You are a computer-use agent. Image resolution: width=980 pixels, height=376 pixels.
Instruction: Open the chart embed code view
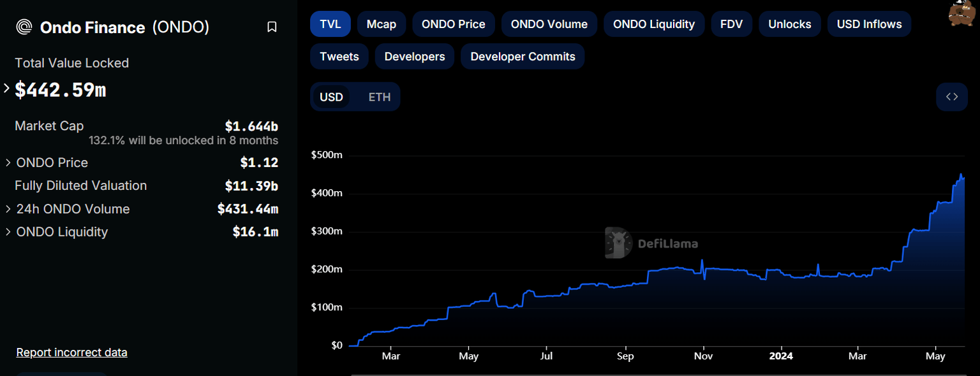point(951,96)
